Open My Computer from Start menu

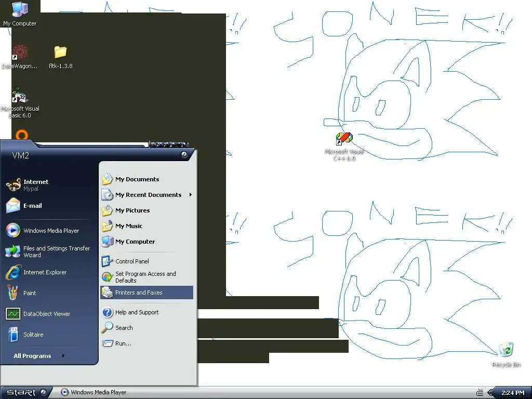(x=147, y=242)
